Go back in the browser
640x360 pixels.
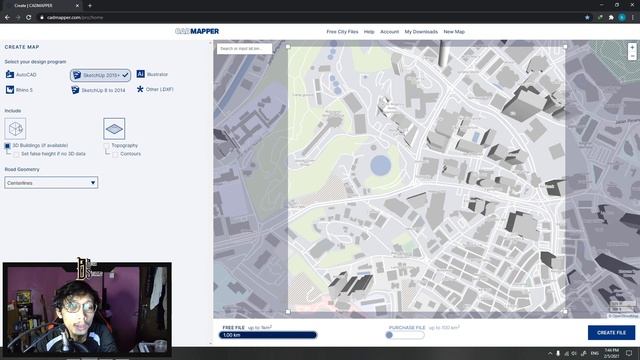click(7, 18)
